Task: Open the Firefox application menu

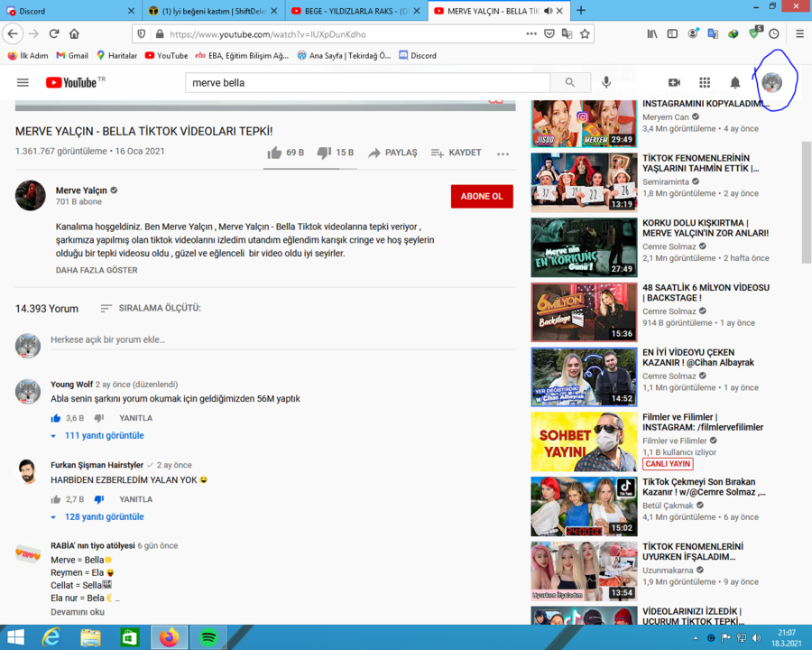Action: (799, 33)
